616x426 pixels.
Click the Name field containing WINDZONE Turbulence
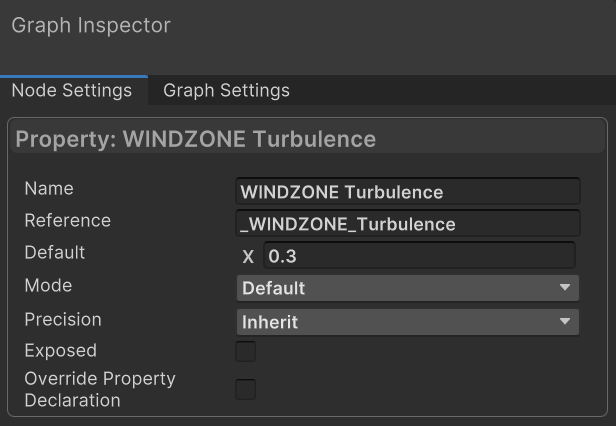tap(408, 191)
